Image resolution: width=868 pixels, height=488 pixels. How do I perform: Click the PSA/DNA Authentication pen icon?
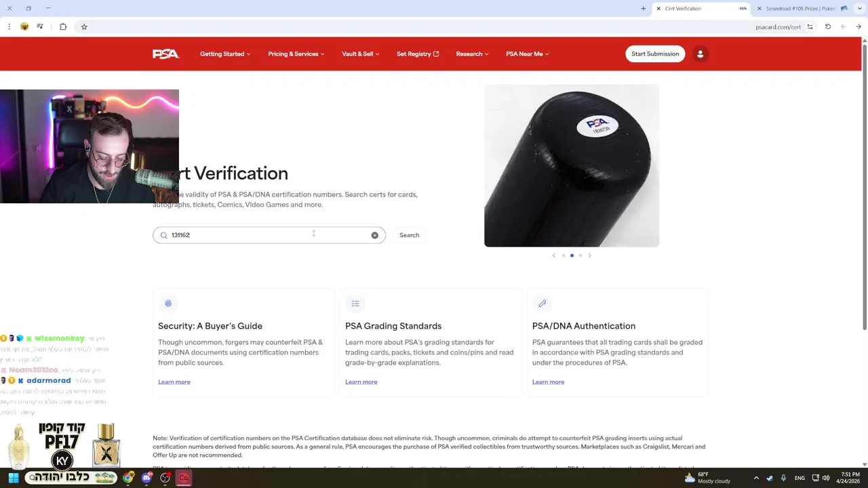(542, 303)
